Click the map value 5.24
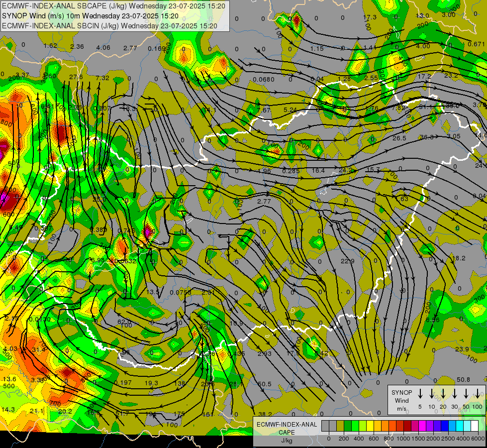The image size is (487, 448). (291, 110)
